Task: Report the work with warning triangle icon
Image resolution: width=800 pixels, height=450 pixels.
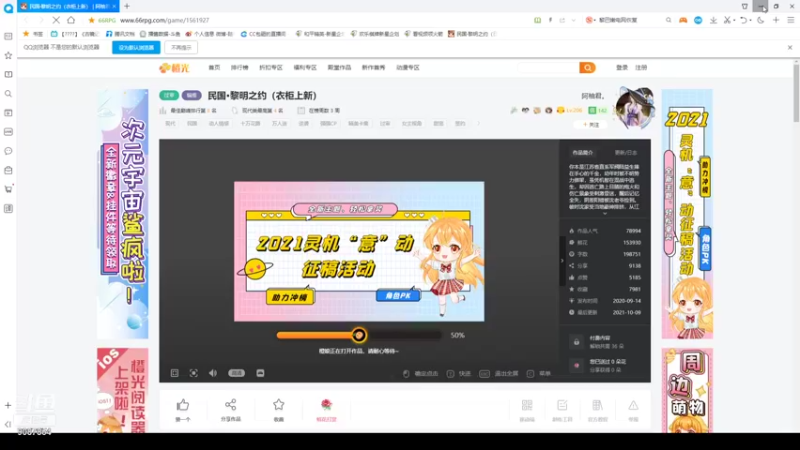Action: click(x=633, y=405)
